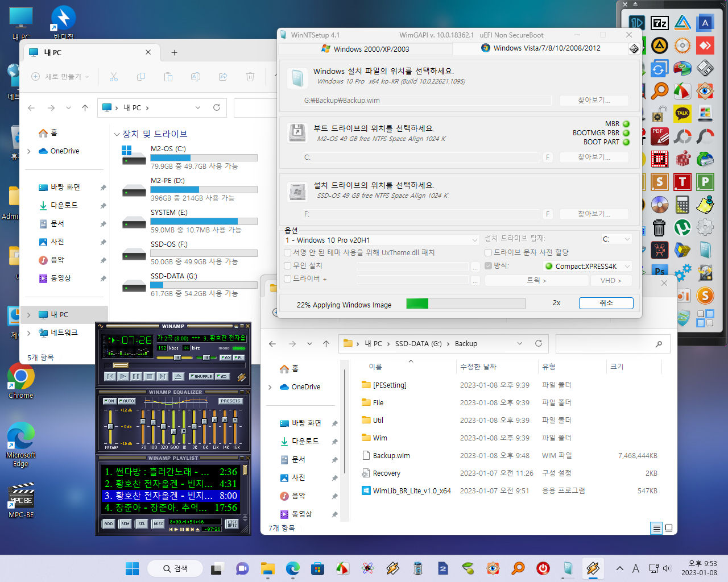Image resolution: width=728 pixels, height=582 pixels.
Task: Open orange magnifier search launcher icon
Action: coord(659,90)
